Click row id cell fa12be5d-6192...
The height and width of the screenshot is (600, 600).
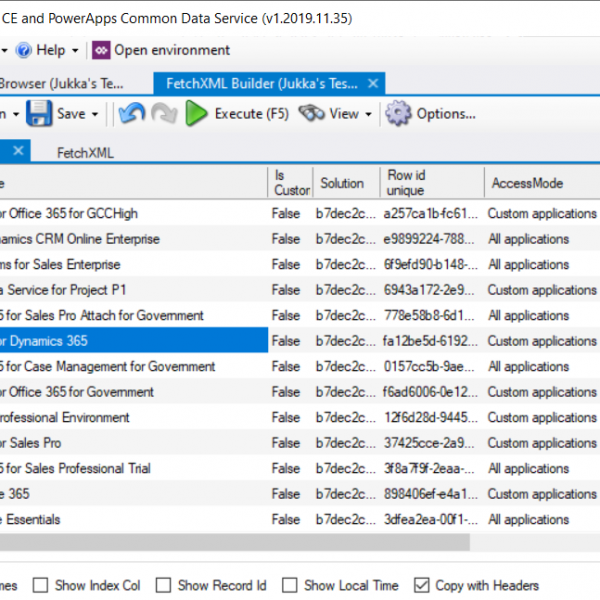click(x=430, y=341)
